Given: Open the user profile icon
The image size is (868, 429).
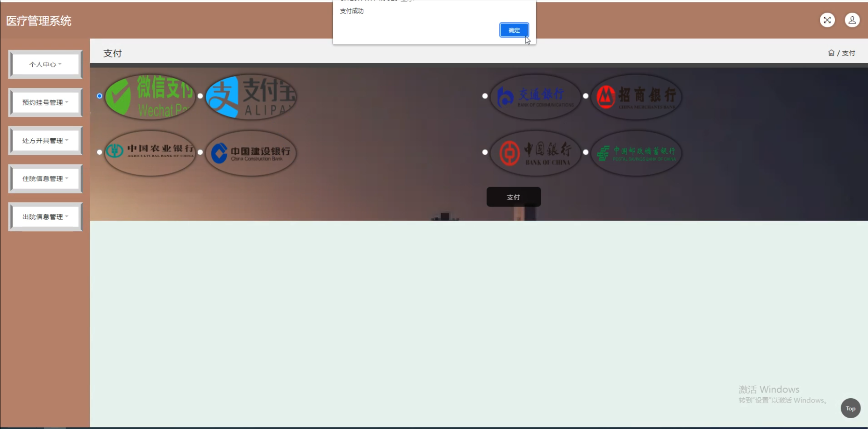Looking at the screenshot, I should 852,20.
